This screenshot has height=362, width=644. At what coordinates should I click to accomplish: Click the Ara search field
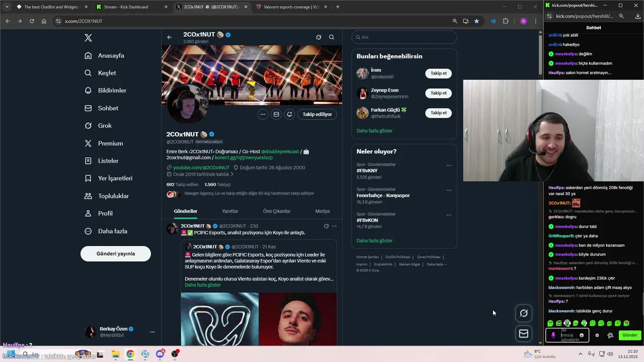pyautogui.click(x=404, y=37)
